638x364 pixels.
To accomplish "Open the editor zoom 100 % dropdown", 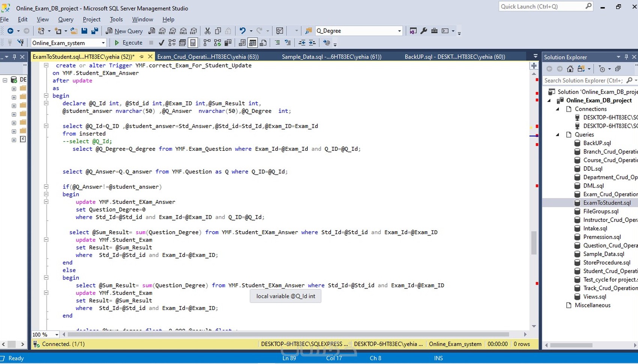I will 57,335.
